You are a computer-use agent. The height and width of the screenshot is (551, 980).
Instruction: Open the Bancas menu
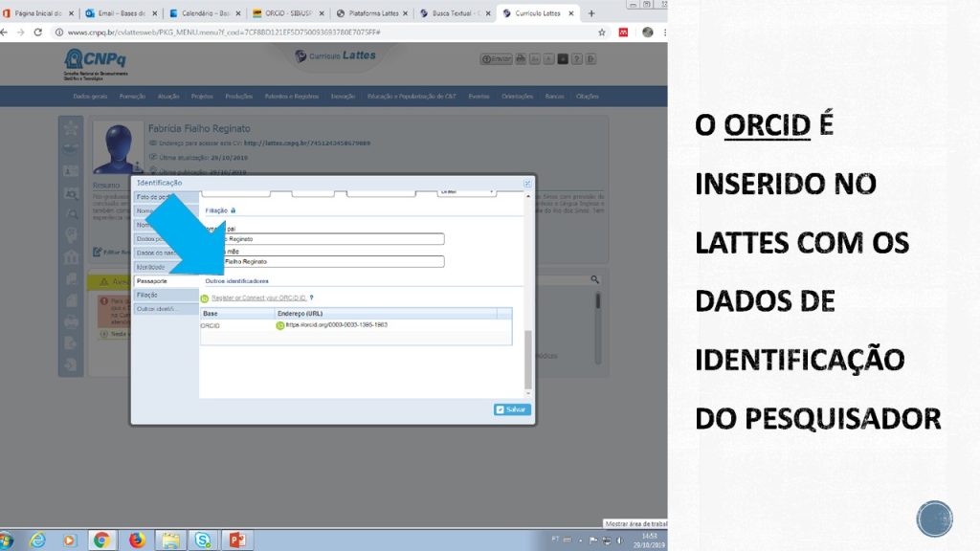coord(554,97)
